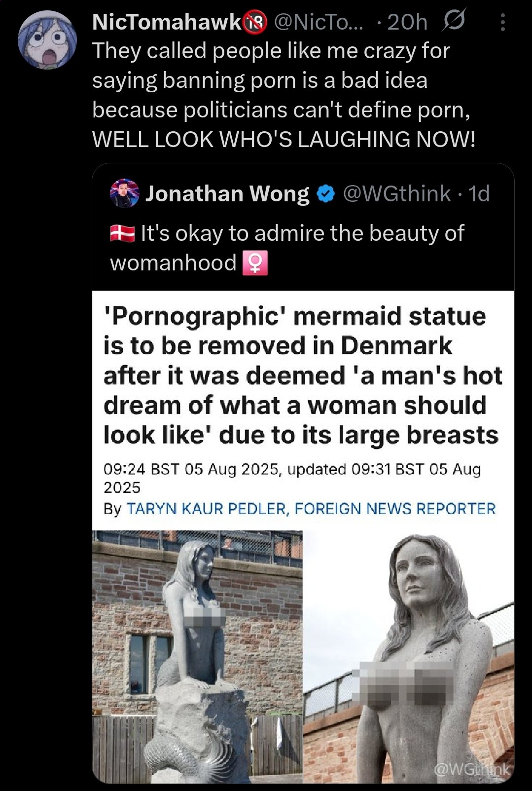
Task: Open the three-dot more options menu
Action: coord(502,22)
